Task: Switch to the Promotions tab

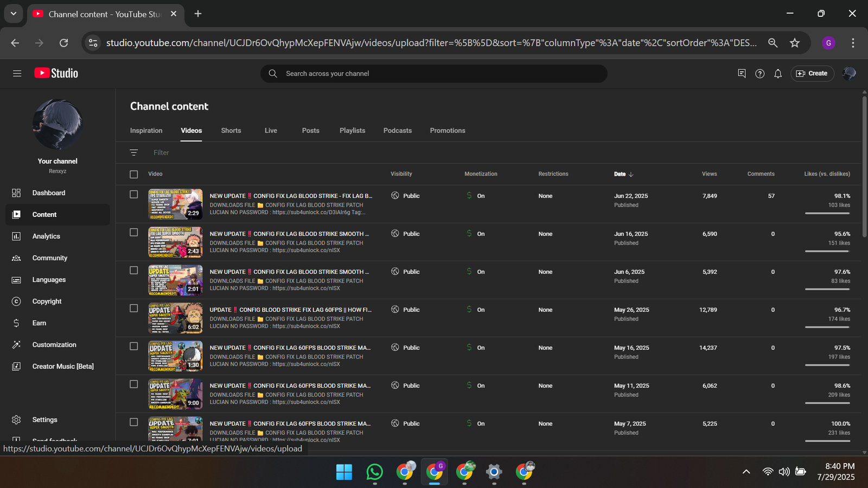Action: click(x=448, y=131)
